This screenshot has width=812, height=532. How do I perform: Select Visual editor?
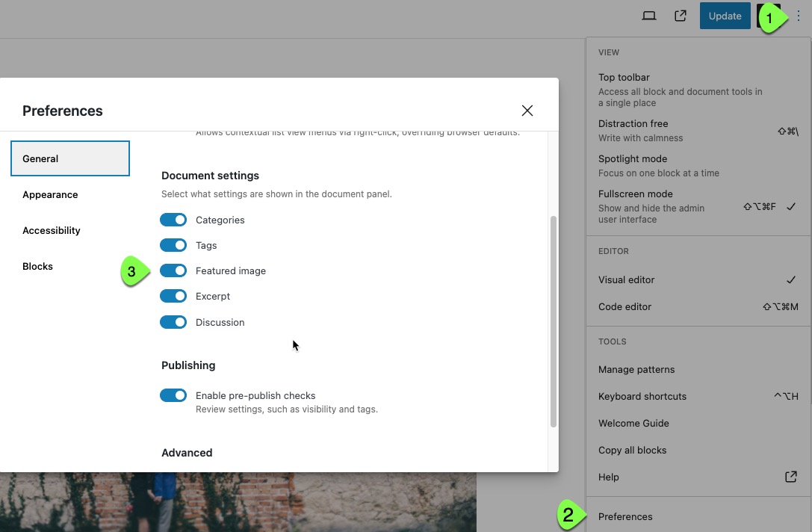(698, 279)
